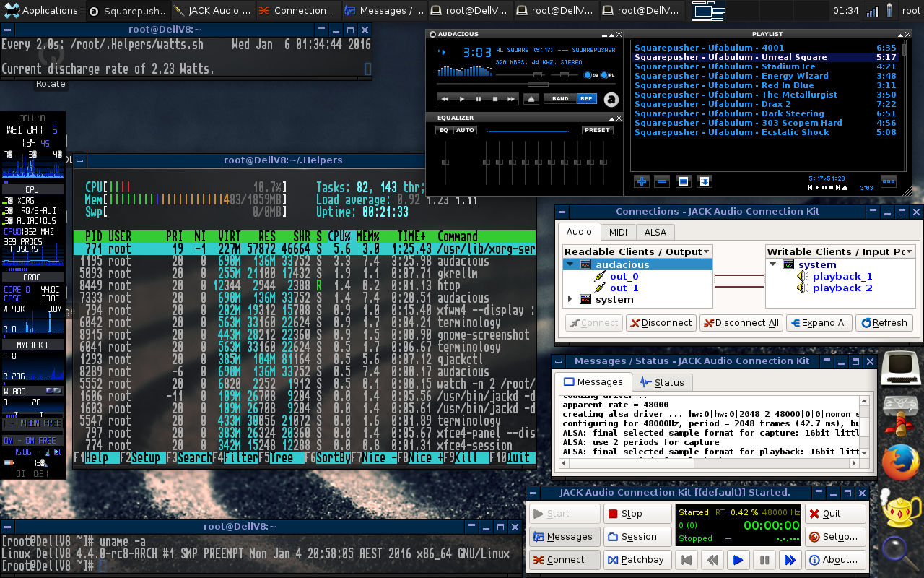Toggle RAND shuffle in Audacious
The width and height of the screenshot is (924, 578).
coord(560,99)
